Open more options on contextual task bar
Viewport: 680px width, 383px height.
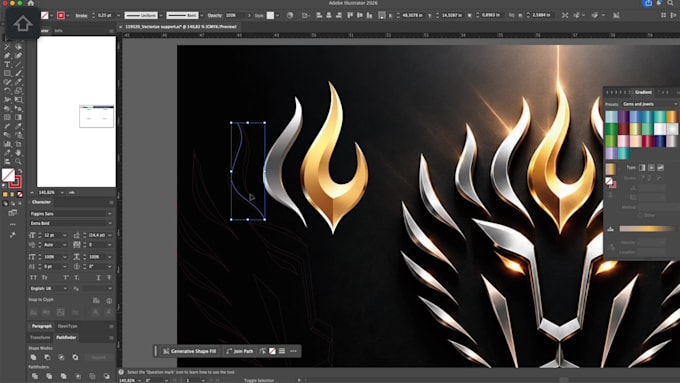coord(293,351)
